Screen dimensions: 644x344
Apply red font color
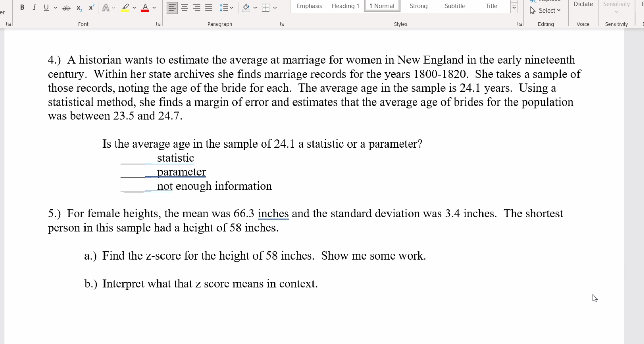[145, 7]
